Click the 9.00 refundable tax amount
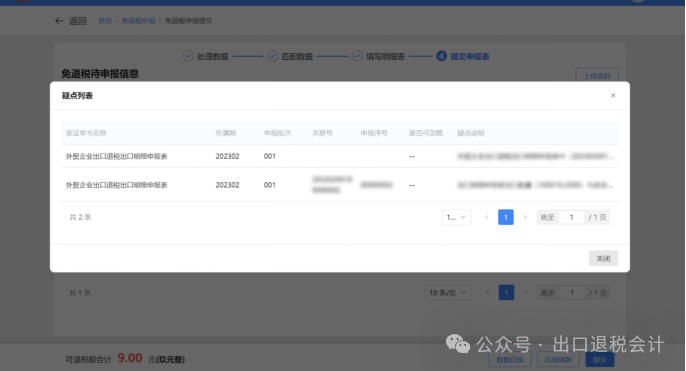 [130, 358]
